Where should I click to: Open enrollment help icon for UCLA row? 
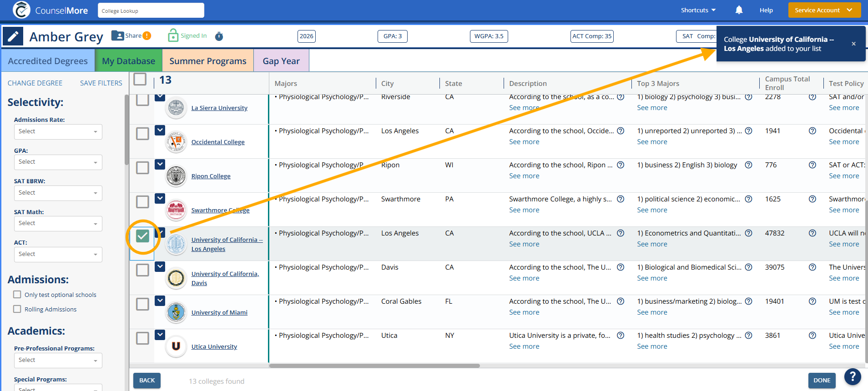[x=812, y=233]
